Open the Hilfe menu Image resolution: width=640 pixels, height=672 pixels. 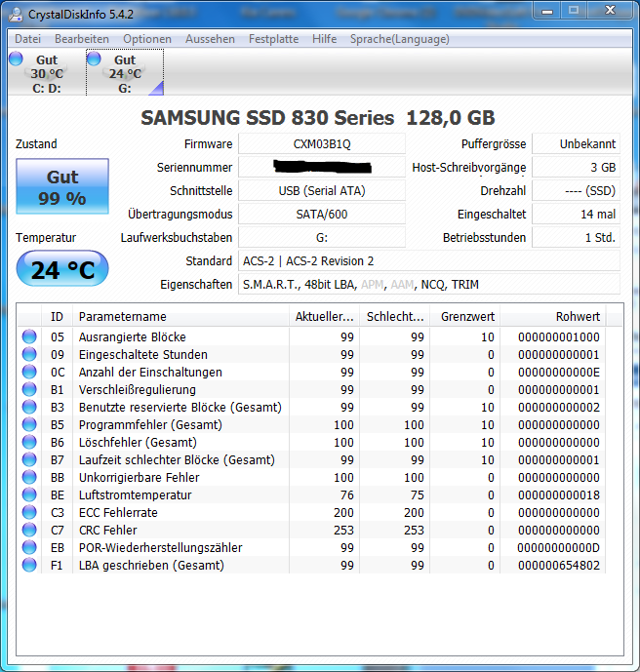325,39
